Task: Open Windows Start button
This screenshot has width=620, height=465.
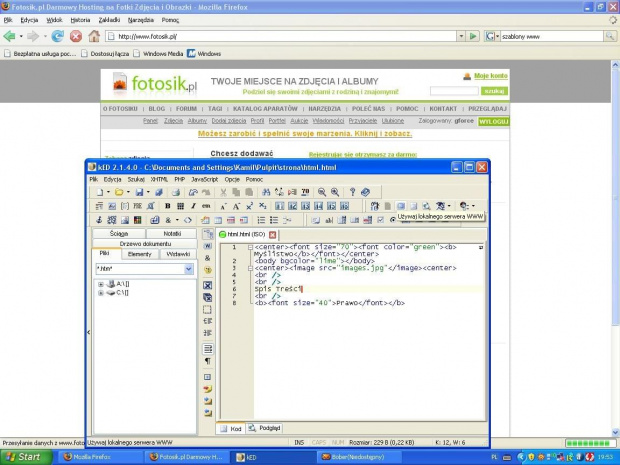Action: (25, 457)
